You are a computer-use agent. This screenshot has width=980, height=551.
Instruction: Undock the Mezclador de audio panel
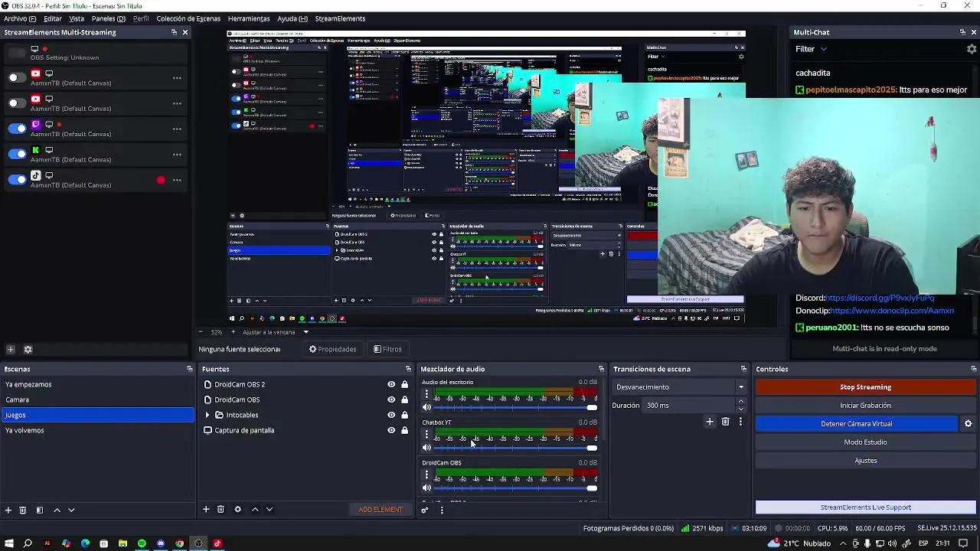(601, 369)
